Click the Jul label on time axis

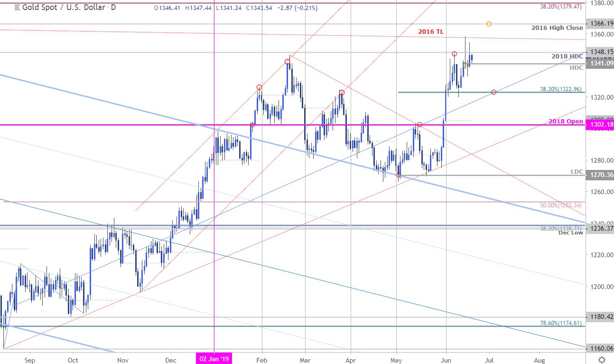[490, 360]
